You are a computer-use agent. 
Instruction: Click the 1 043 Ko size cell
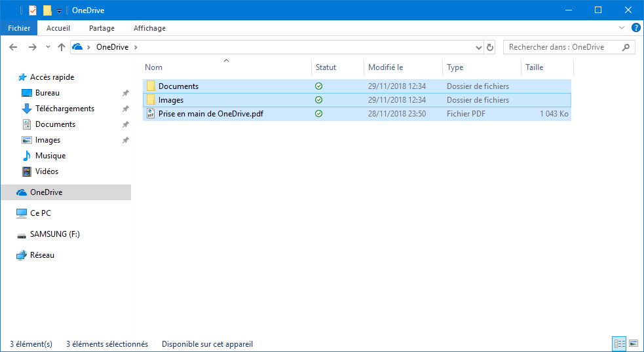click(554, 114)
